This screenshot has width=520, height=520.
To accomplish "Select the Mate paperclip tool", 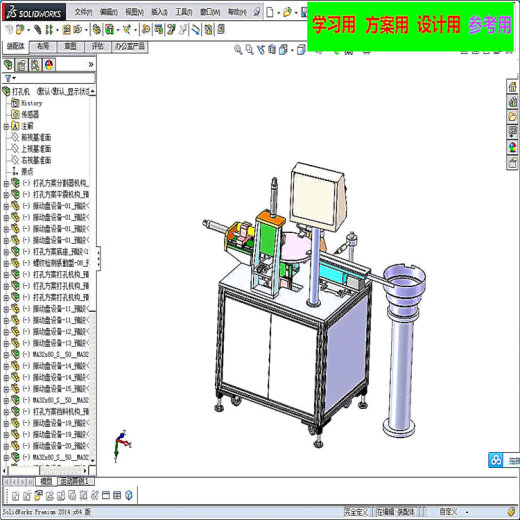I will point(38,30).
